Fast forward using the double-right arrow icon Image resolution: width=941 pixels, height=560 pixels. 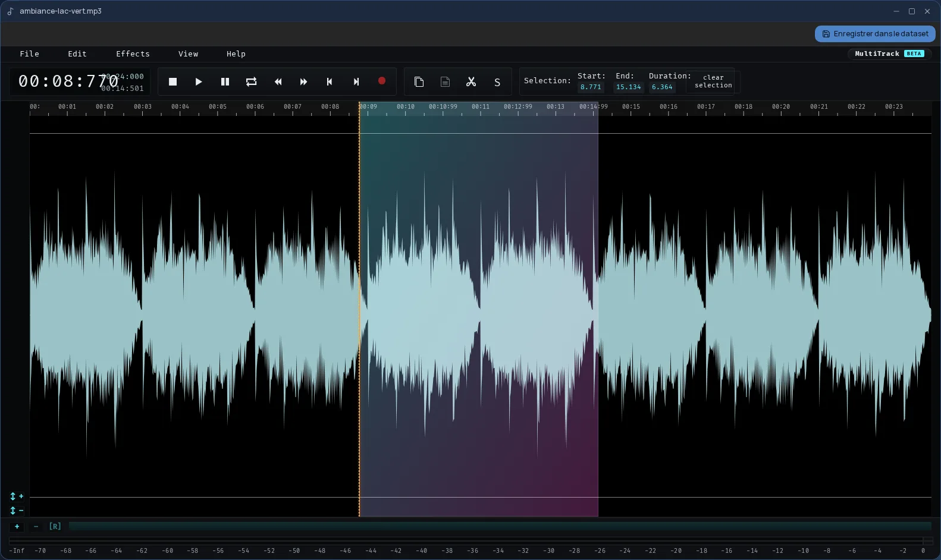pyautogui.click(x=303, y=81)
